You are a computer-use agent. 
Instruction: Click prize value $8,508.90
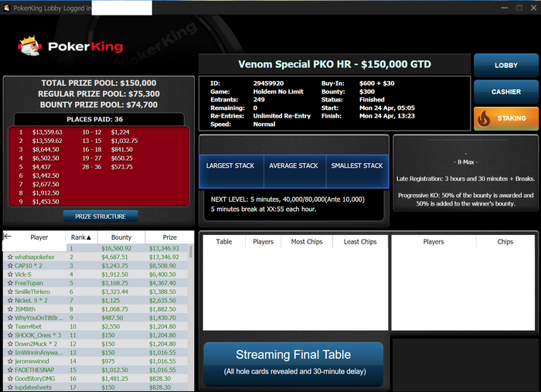click(162, 266)
